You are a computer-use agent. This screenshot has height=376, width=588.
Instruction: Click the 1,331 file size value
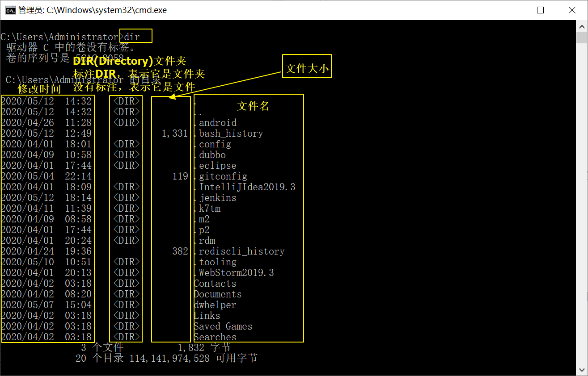click(x=175, y=134)
